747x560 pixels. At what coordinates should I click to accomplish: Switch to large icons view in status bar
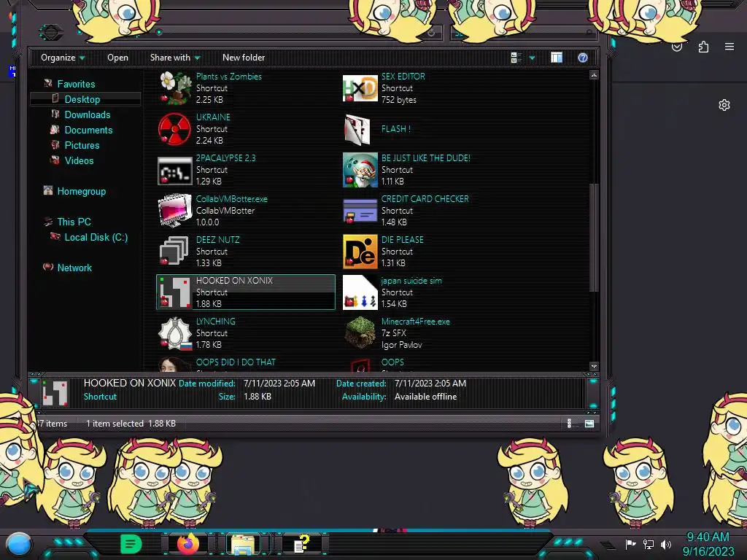(589, 424)
